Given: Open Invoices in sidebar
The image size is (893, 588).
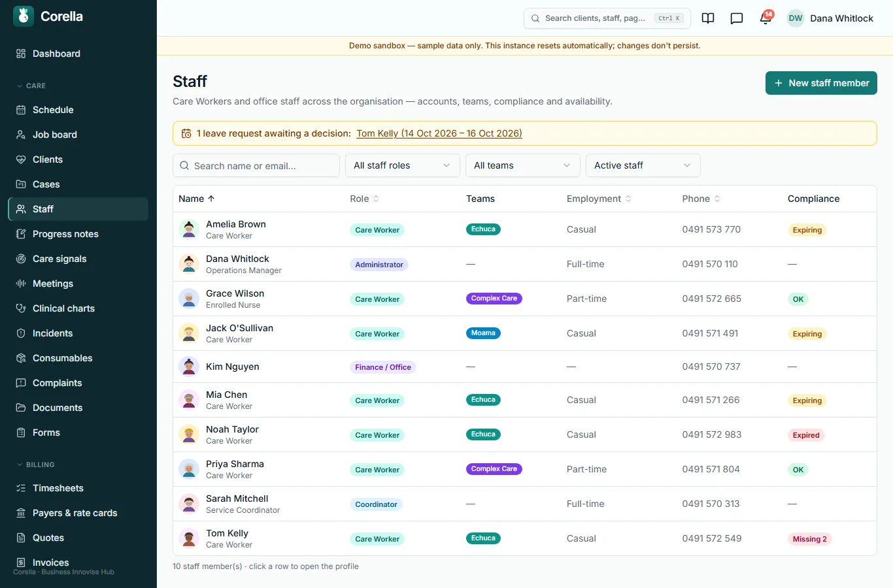Looking at the screenshot, I should pyautogui.click(x=78, y=563).
